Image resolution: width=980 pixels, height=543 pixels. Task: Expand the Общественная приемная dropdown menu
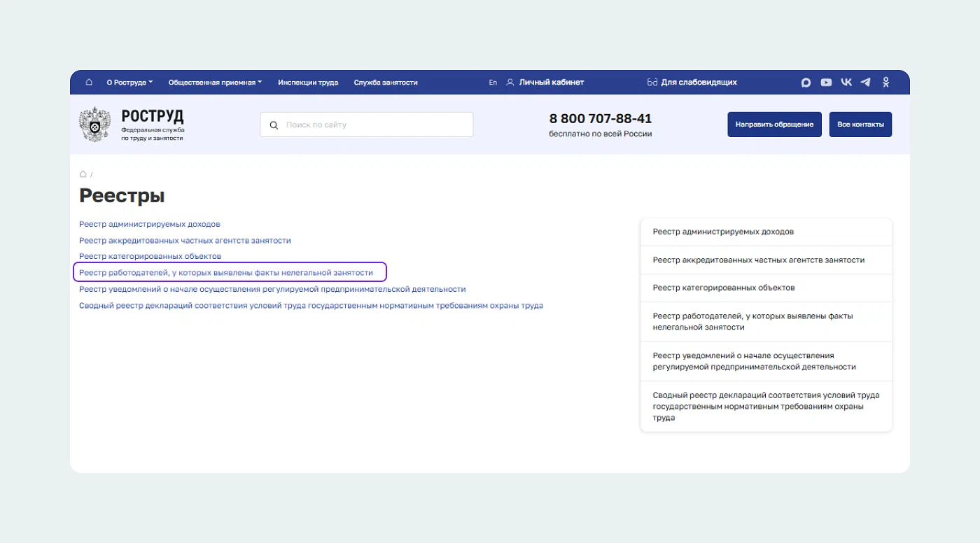[x=215, y=83]
